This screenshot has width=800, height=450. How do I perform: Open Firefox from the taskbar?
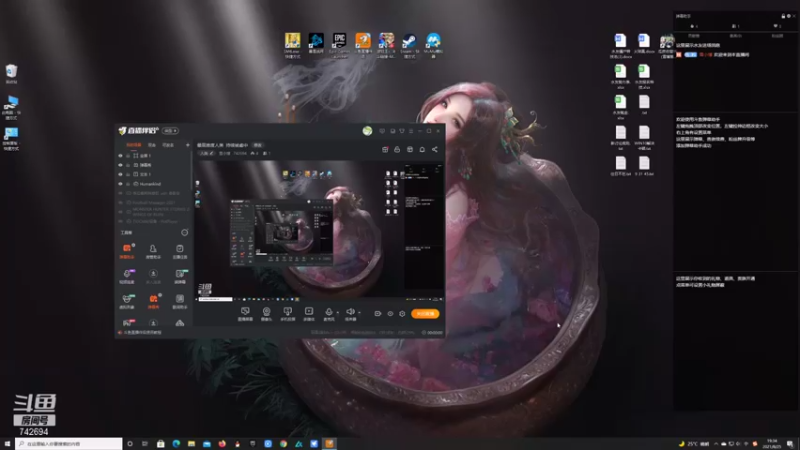coord(222,444)
